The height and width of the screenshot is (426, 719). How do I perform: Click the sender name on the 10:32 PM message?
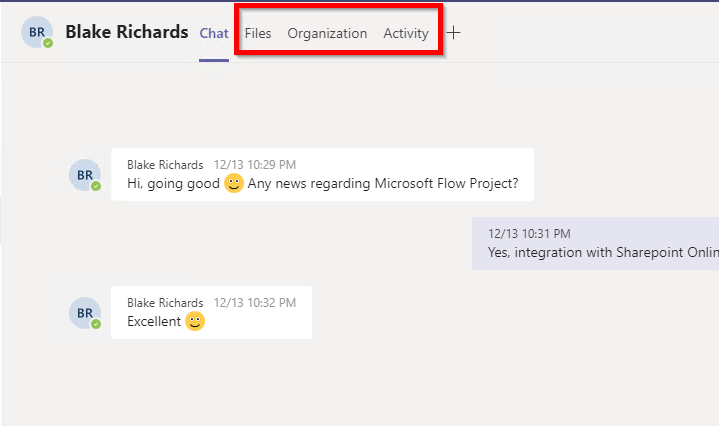pos(165,302)
